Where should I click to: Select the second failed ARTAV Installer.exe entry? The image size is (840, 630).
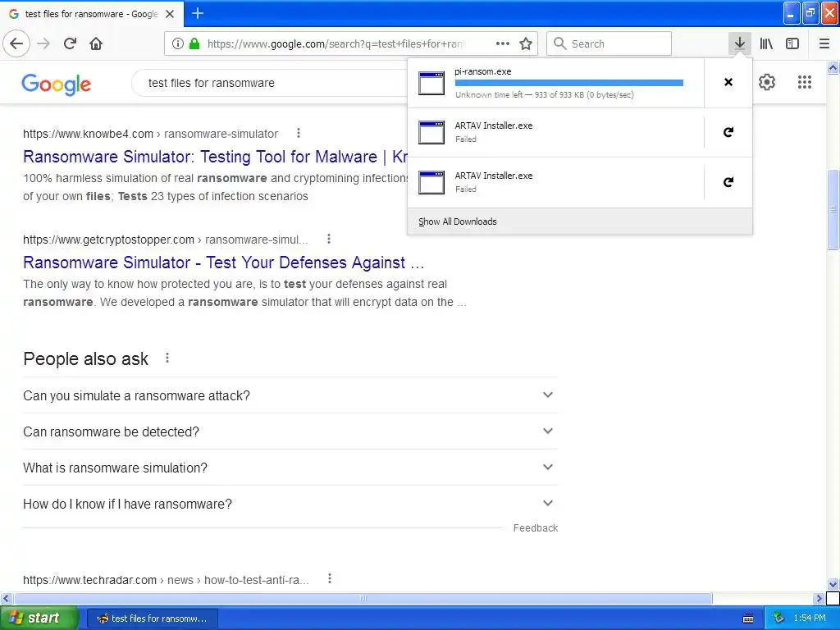555,182
